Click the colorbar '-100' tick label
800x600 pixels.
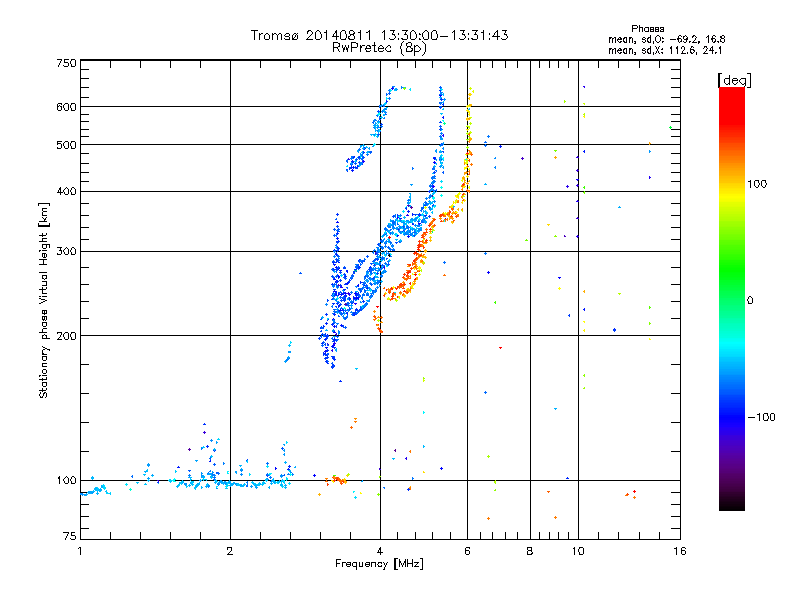point(761,417)
